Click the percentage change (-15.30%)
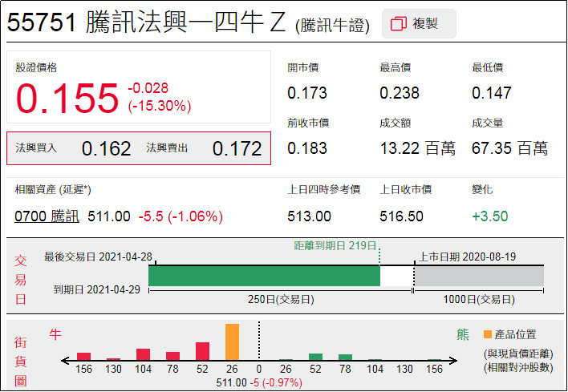The width and height of the screenshot is (568, 392). point(160,106)
